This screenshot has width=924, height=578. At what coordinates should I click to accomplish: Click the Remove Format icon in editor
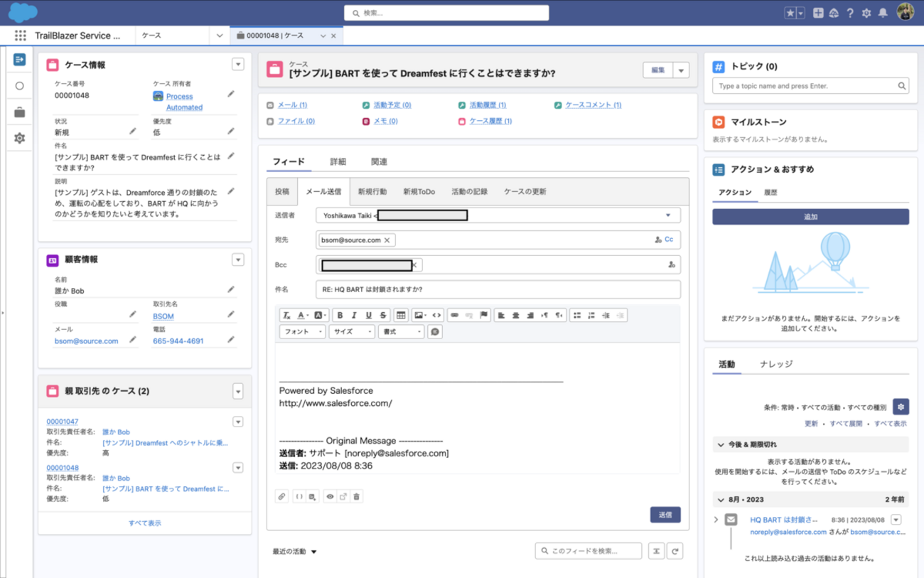pos(286,315)
